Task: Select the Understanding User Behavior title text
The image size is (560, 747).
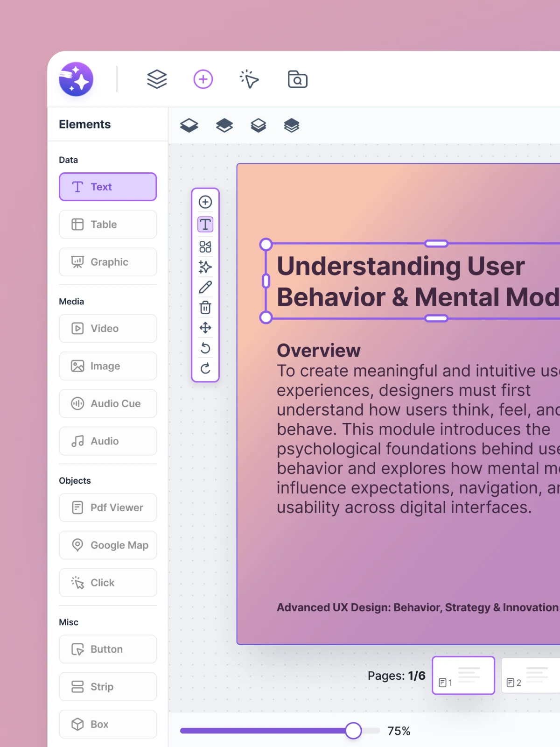Action: point(418,282)
